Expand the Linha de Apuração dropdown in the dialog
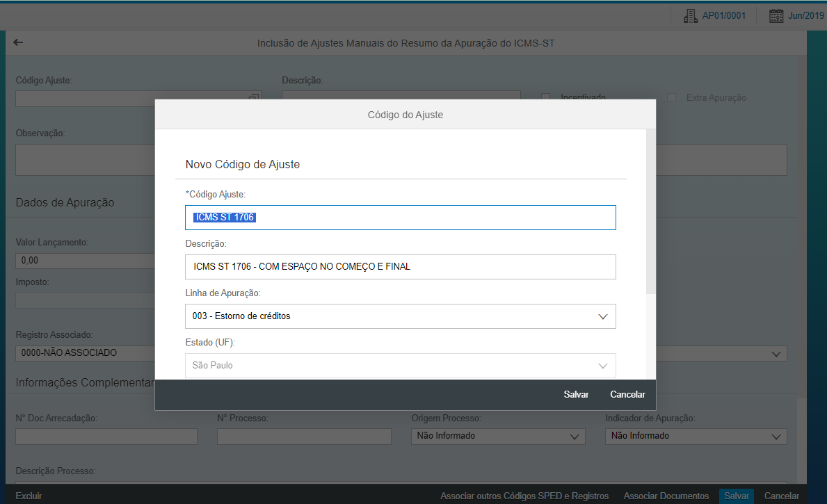Screen dimensions: 827x504 (603, 316)
